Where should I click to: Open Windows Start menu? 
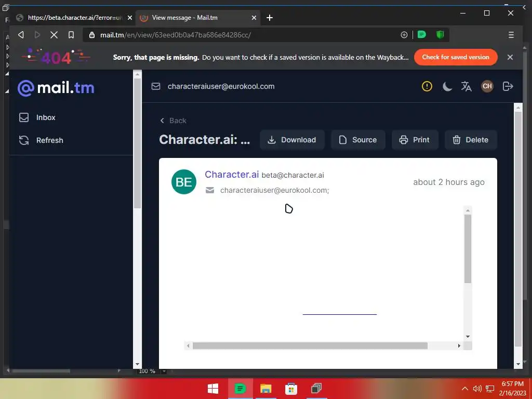(x=212, y=389)
